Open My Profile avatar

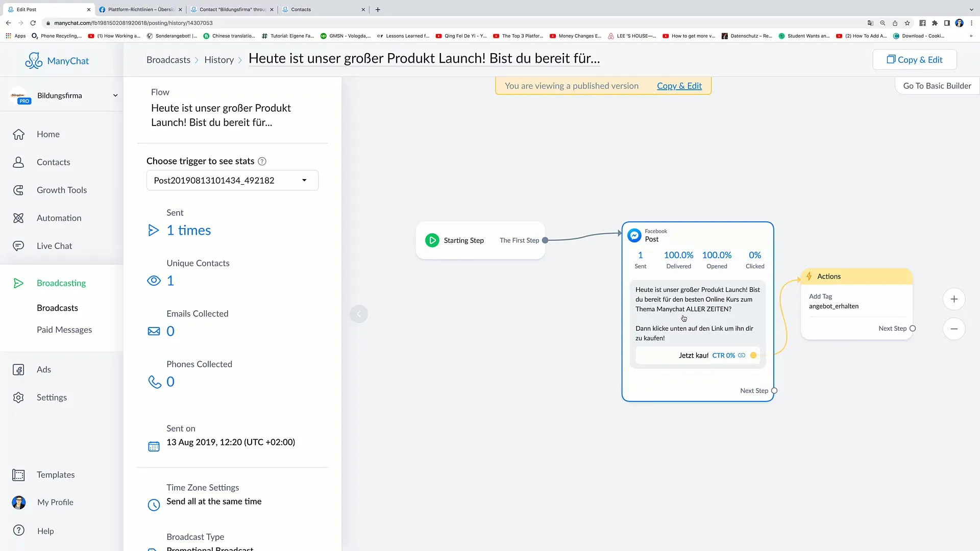coord(19,503)
